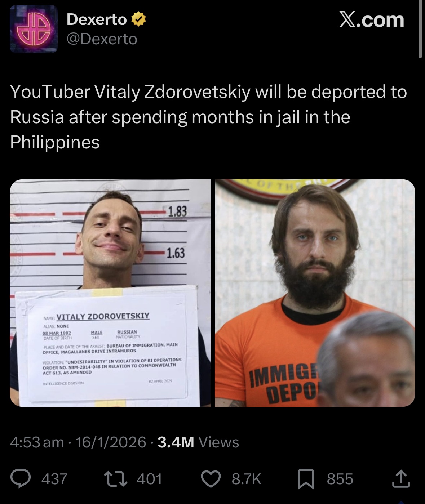The image size is (425, 504).
Task: Bookmark the post with the bookmark icon
Action: click(306, 479)
